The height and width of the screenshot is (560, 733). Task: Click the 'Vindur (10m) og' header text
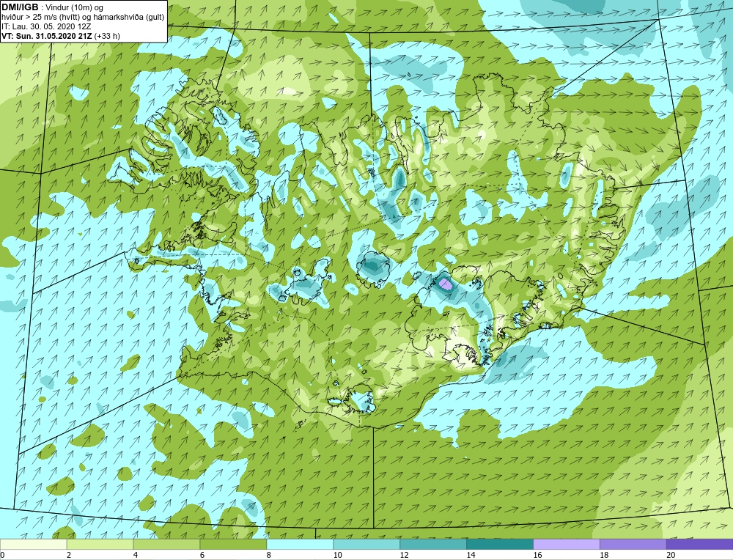pos(75,7)
